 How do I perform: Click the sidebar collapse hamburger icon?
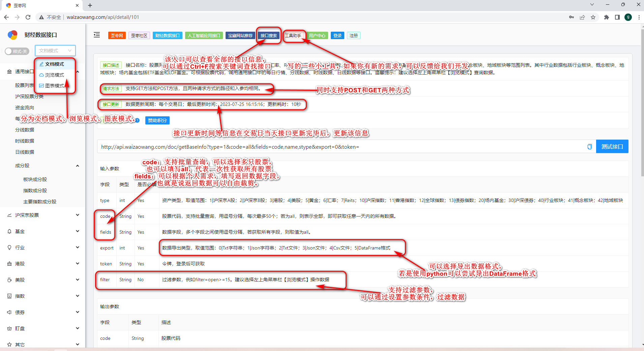[97, 35]
